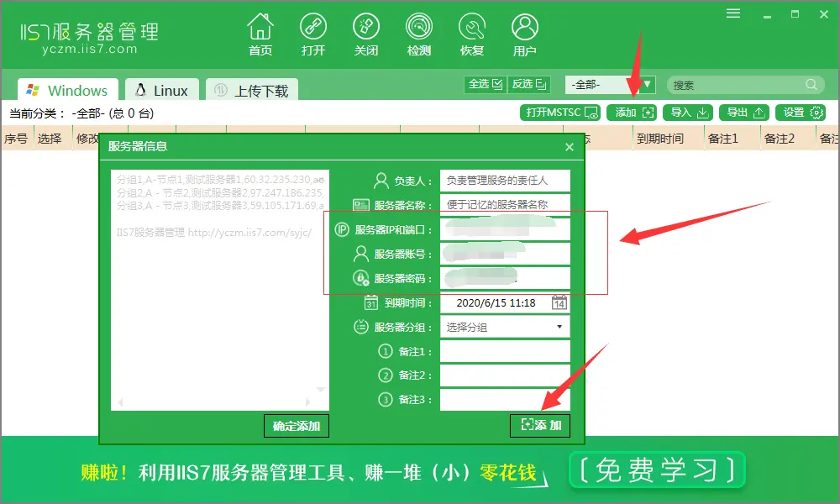The width and height of the screenshot is (840, 504).
Task: Click 到期时间 date value 2020/6/15 11:18
Action: 496,303
